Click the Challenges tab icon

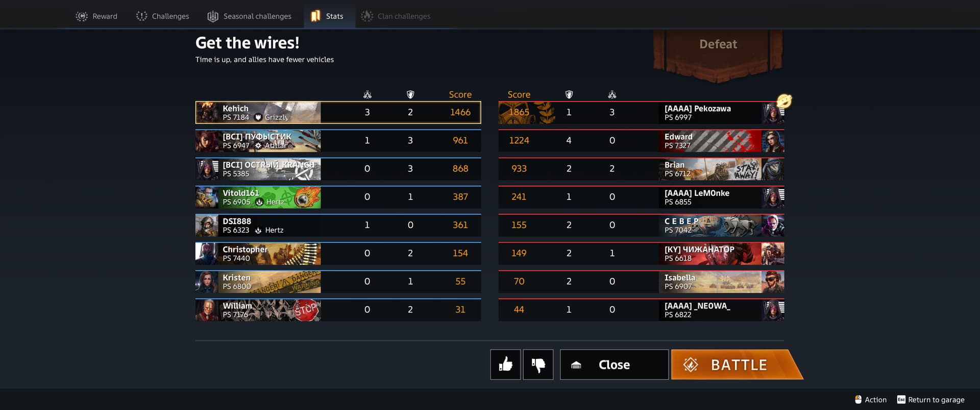[141, 16]
